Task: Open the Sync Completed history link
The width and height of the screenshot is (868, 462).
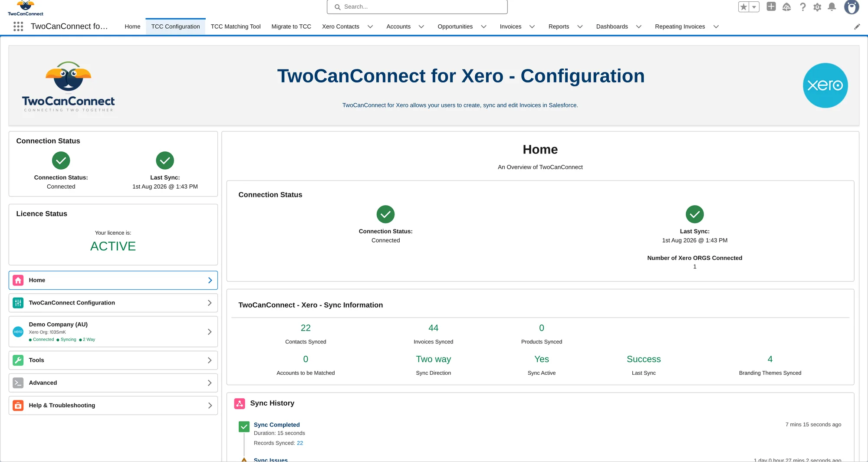Action: tap(276, 425)
